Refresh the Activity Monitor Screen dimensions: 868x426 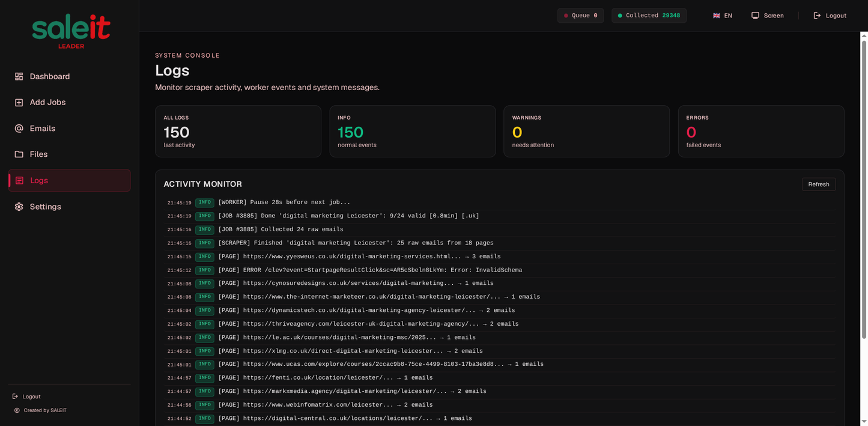point(818,184)
